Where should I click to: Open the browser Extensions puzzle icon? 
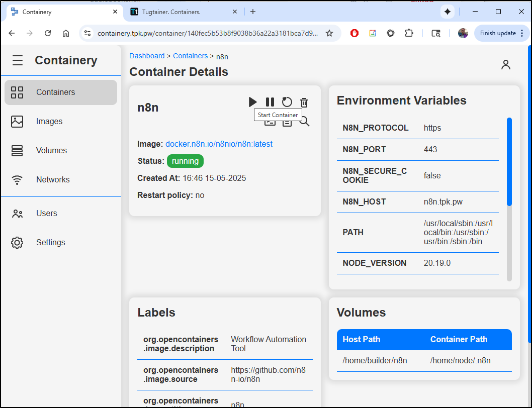coord(409,33)
